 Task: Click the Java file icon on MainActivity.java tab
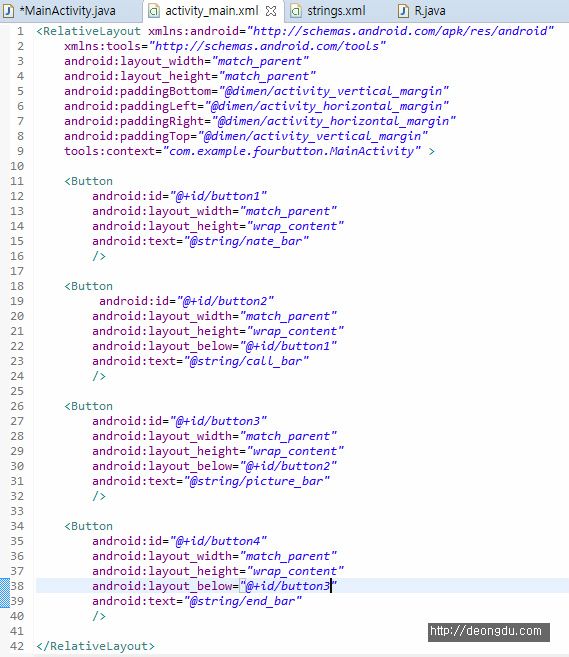tap(8, 11)
